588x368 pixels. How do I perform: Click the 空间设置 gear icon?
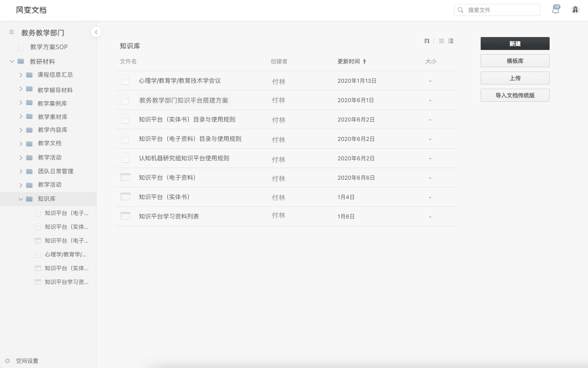tap(7, 361)
